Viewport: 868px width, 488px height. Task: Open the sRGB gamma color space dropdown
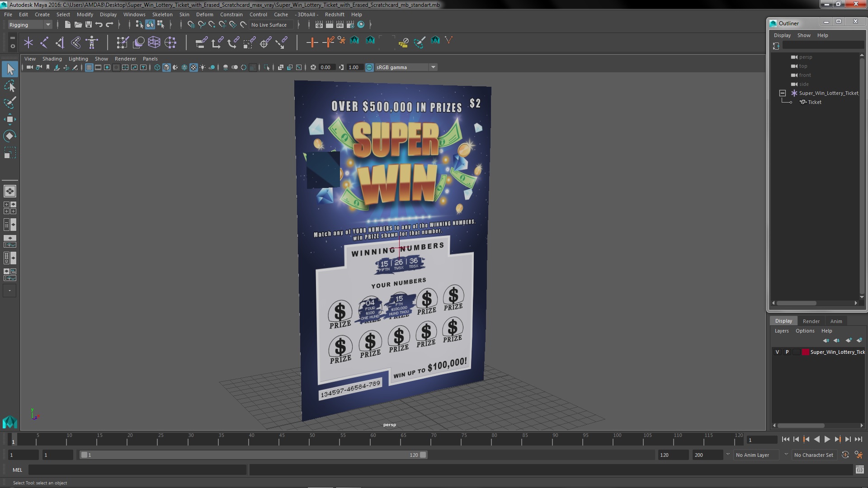(x=406, y=67)
